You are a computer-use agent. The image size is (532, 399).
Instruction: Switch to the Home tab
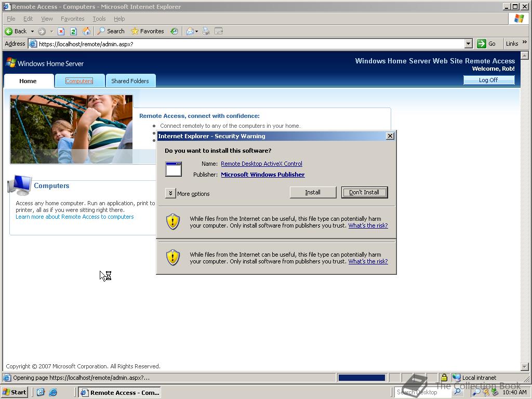tap(29, 81)
